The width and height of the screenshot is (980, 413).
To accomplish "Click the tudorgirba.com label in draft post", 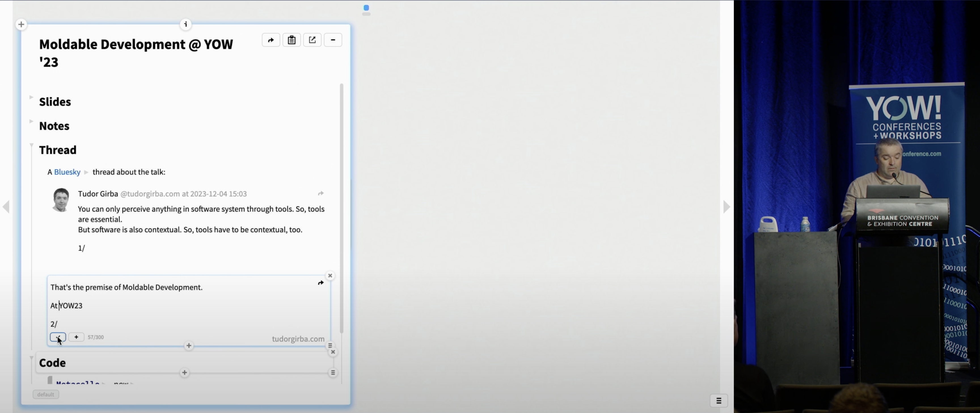I will (x=298, y=339).
